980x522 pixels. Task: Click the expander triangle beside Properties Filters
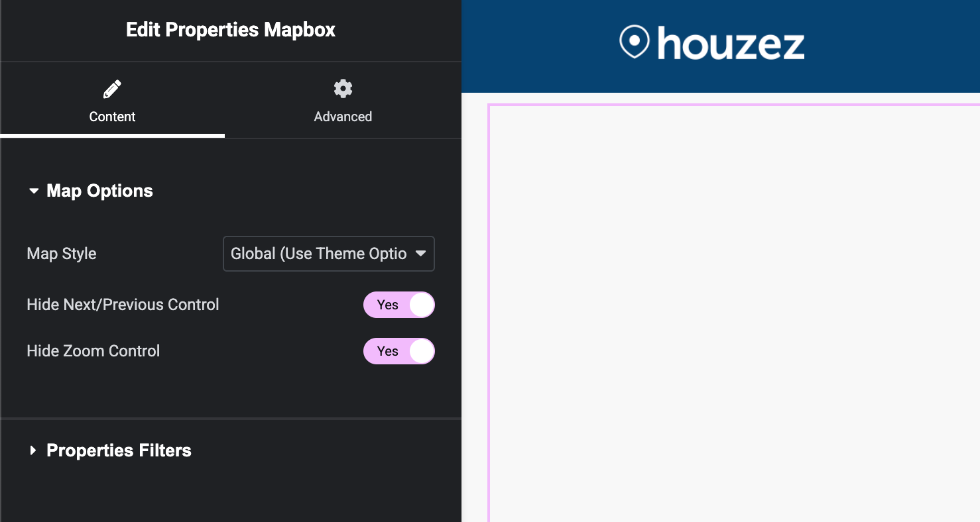[32, 450]
